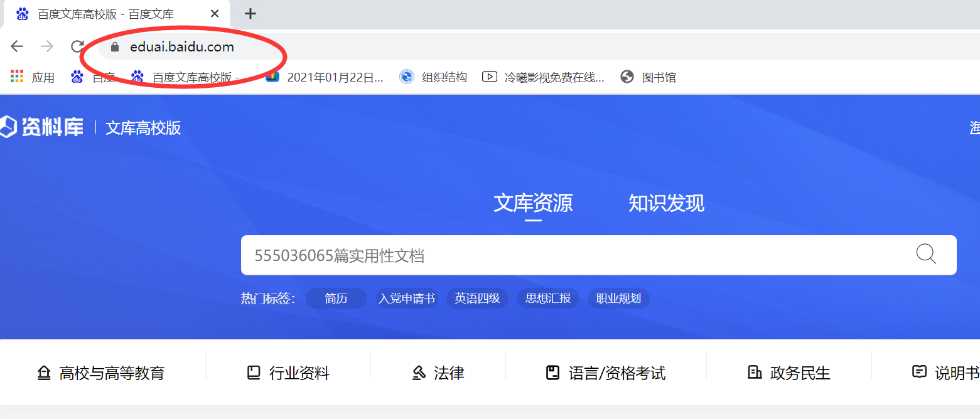The image size is (980, 419).
Task: Click the 文库高校版 header text
Action: (x=143, y=128)
